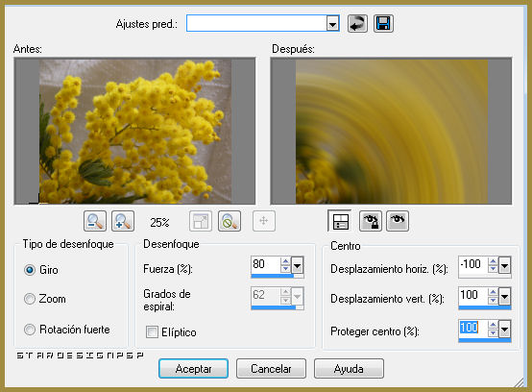Enable the Elíptico checkbox

[152, 331]
